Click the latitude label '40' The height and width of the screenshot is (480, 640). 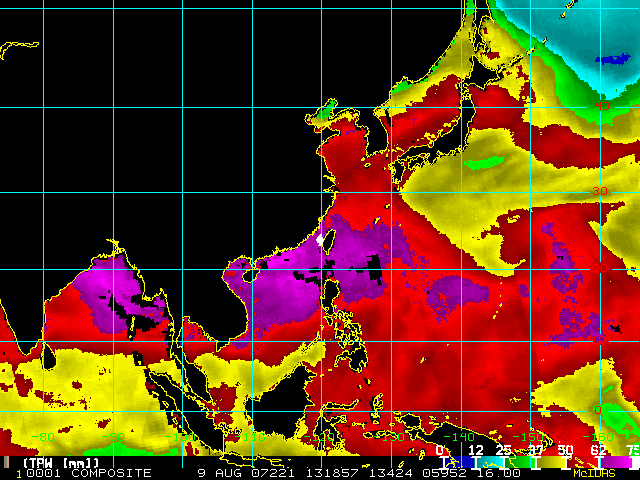602,106
